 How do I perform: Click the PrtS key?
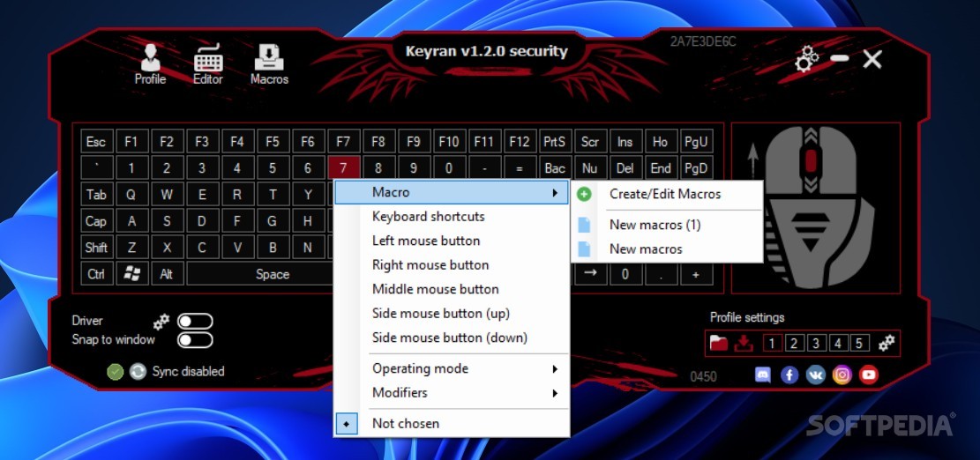pos(554,142)
